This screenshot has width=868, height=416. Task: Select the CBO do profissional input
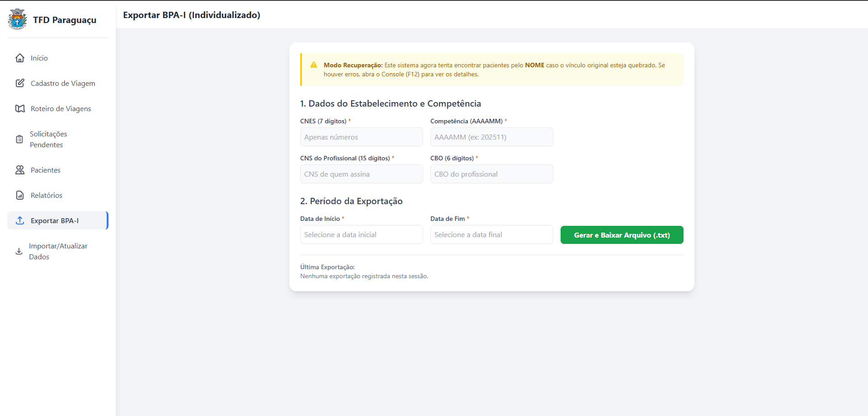click(491, 174)
